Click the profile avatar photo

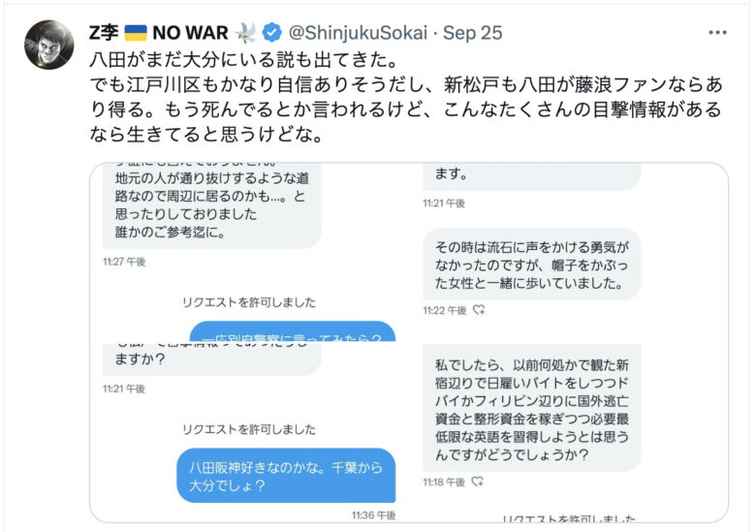tap(48, 45)
